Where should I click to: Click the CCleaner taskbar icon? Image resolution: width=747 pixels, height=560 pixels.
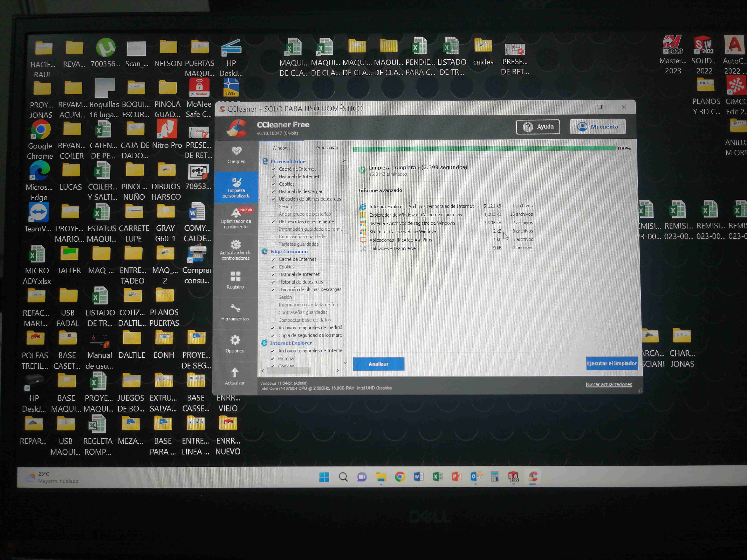point(533,476)
